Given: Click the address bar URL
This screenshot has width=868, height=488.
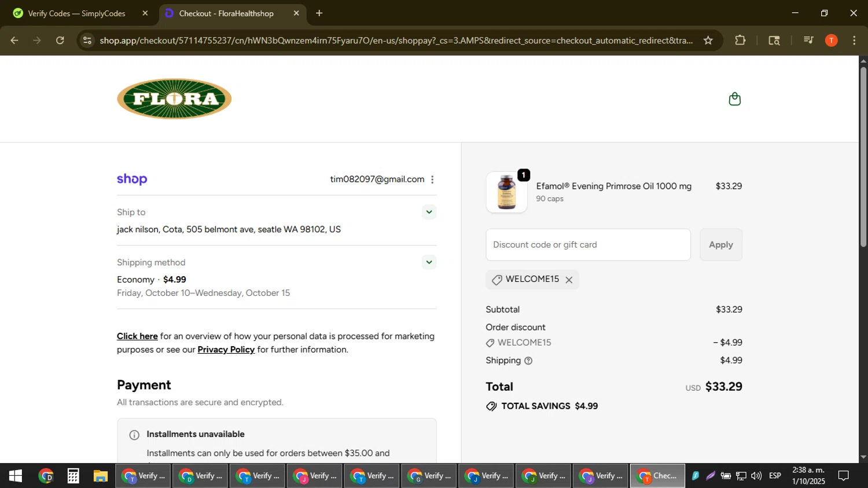Looking at the screenshot, I should (x=396, y=41).
